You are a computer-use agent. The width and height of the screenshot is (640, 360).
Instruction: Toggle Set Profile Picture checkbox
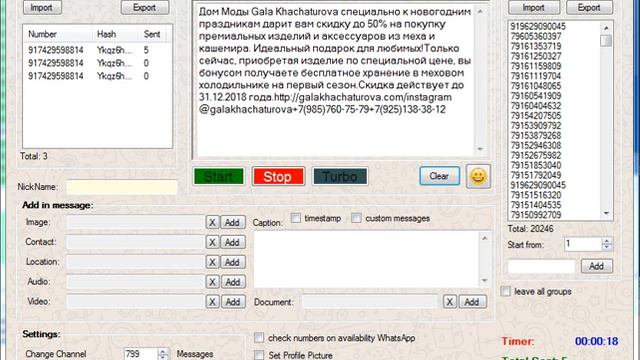coord(259,355)
